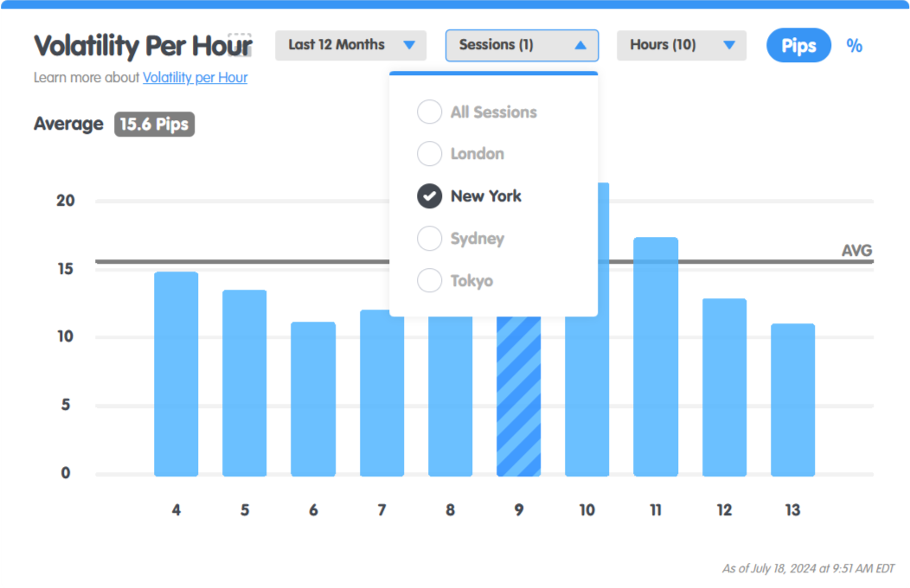The height and width of the screenshot is (588, 910).
Task: Click the hour 7 bar
Action: [381, 393]
